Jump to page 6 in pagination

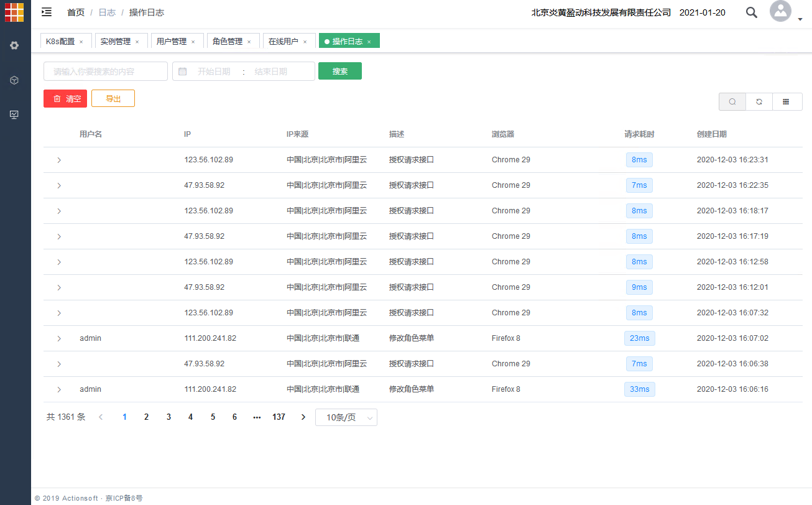(x=234, y=417)
